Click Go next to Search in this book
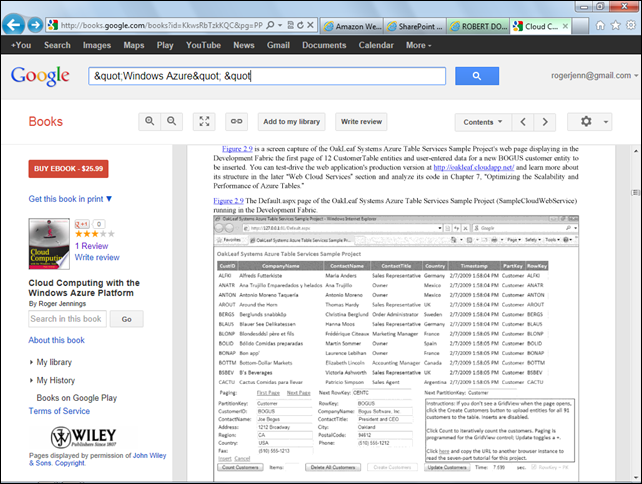 [127, 319]
